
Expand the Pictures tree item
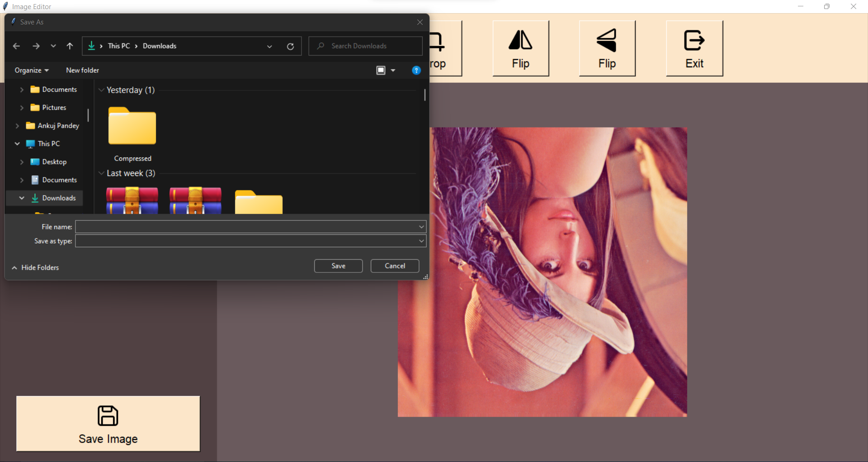tap(22, 108)
